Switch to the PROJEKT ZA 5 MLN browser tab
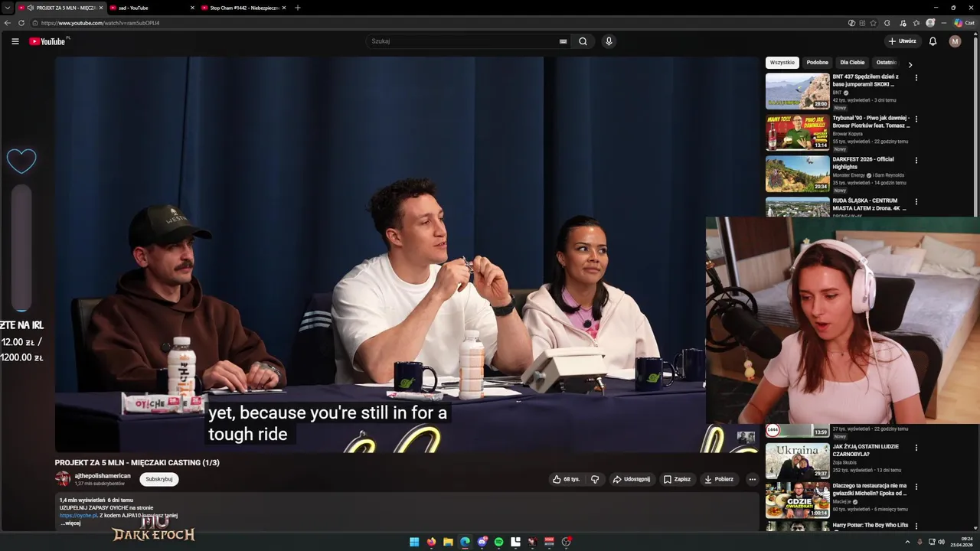 click(x=61, y=8)
